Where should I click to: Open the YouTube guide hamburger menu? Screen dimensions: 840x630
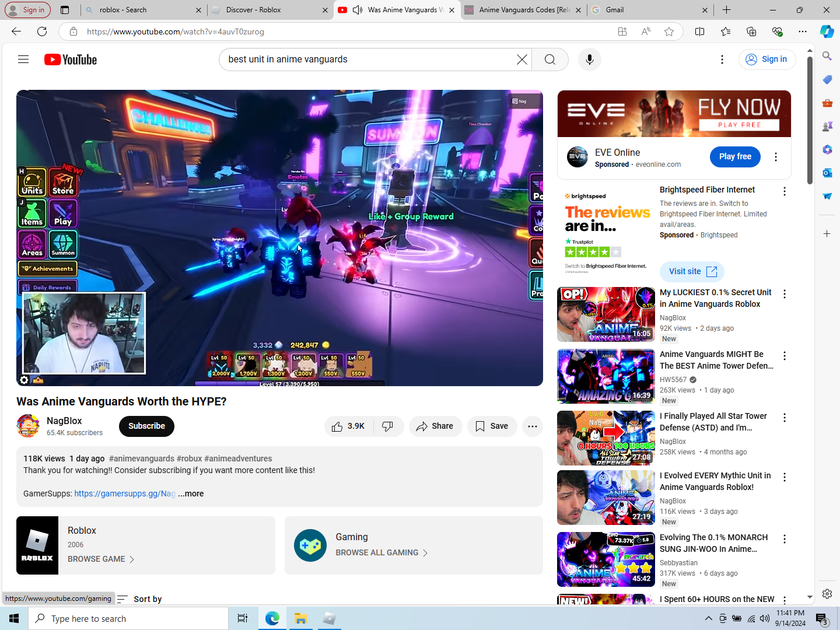click(23, 60)
